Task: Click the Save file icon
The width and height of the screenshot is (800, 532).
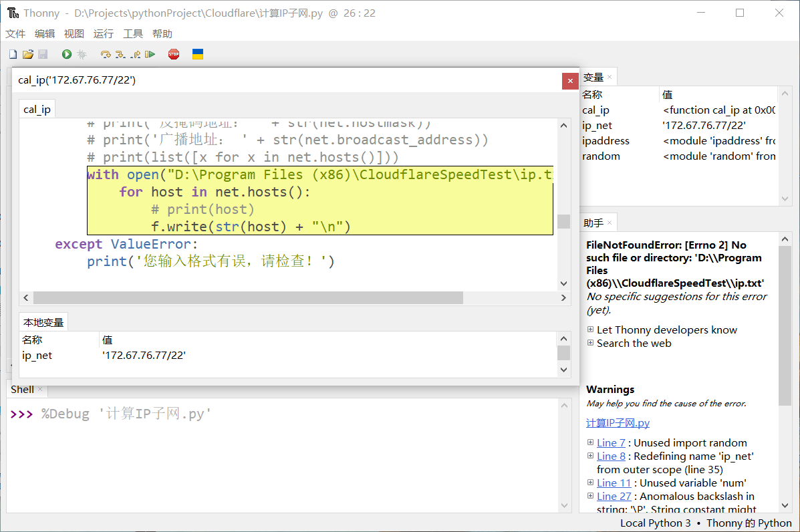Action: pyautogui.click(x=43, y=54)
